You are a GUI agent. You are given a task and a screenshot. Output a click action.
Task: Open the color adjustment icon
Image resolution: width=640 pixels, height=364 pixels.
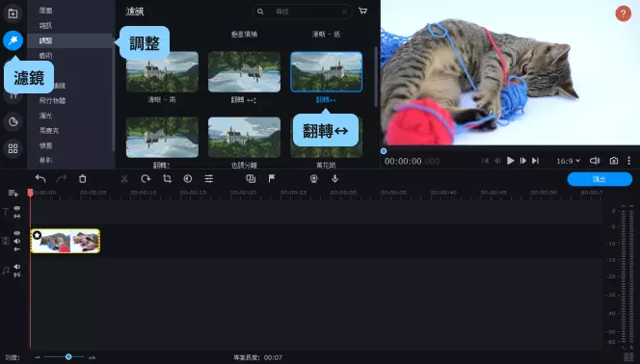click(x=188, y=178)
